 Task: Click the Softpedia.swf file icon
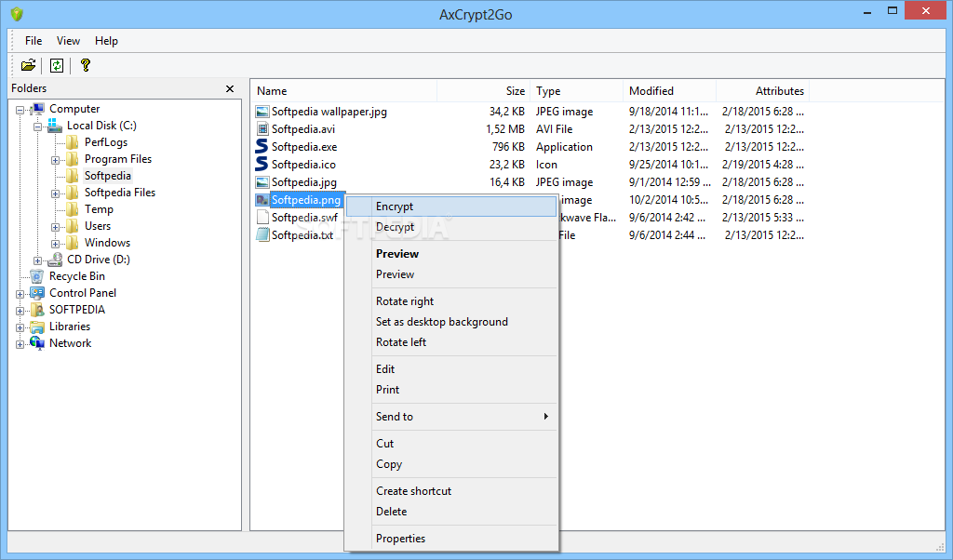coord(262,218)
